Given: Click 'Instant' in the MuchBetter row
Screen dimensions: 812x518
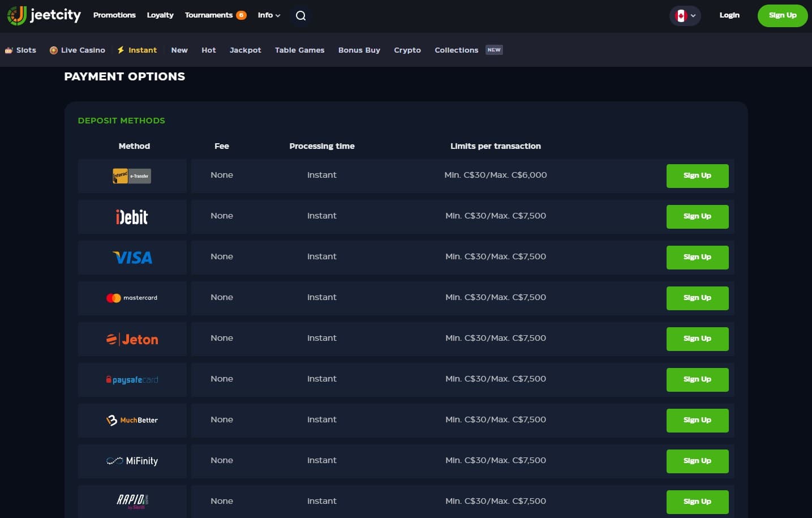Looking at the screenshot, I should point(322,419).
